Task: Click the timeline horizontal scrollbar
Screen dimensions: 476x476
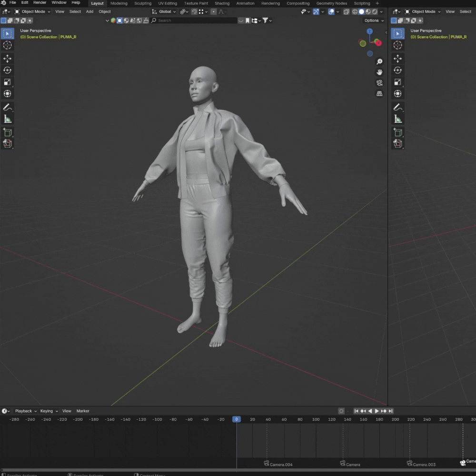Action: 238,470
